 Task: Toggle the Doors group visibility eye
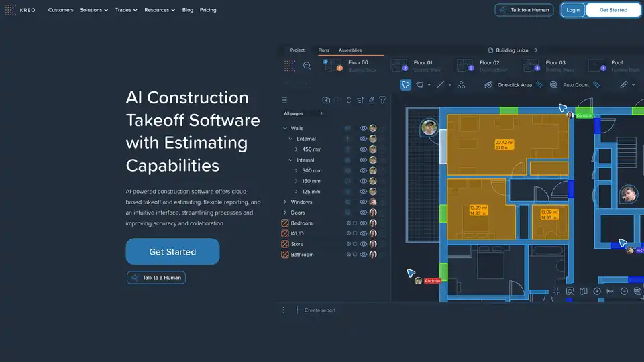[x=363, y=213]
